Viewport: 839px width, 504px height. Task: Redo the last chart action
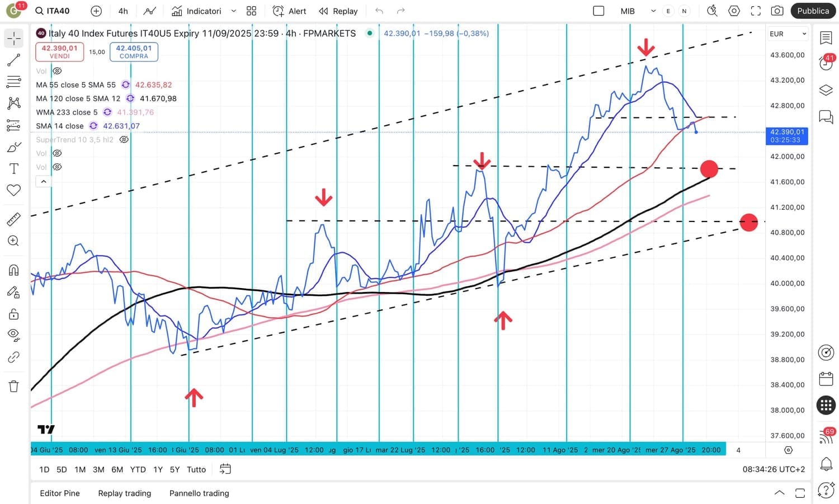[400, 11]
